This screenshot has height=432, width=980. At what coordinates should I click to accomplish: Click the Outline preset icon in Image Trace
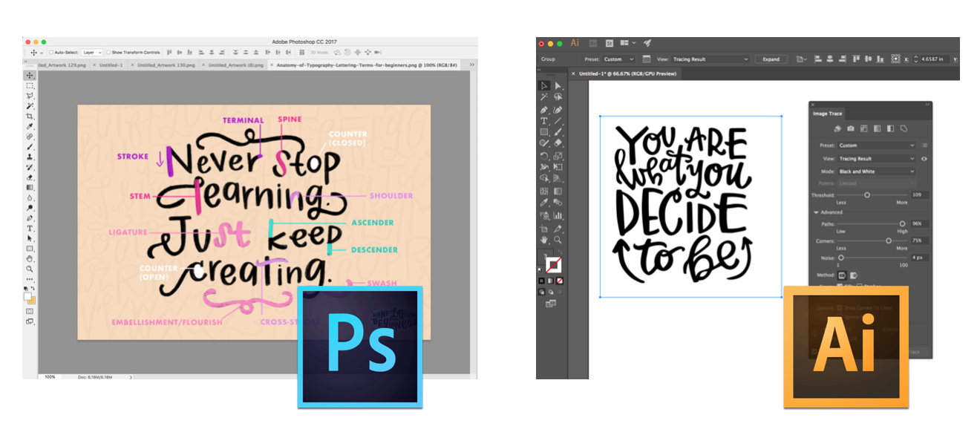(904, 128)
